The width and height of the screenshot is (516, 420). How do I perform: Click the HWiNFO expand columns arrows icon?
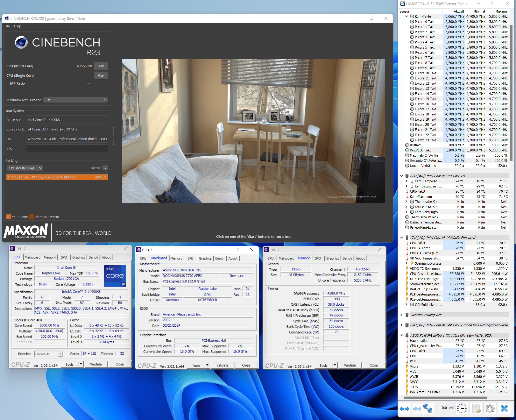(404, 409)
